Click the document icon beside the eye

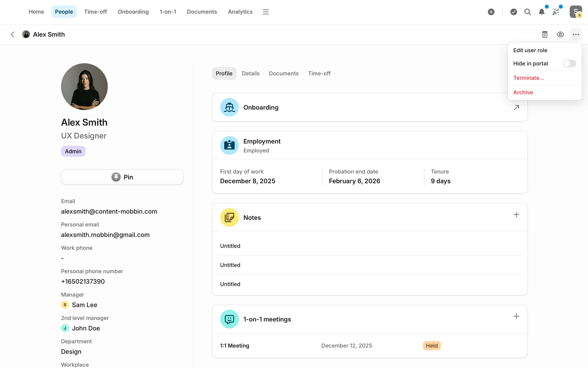point(545,34)
